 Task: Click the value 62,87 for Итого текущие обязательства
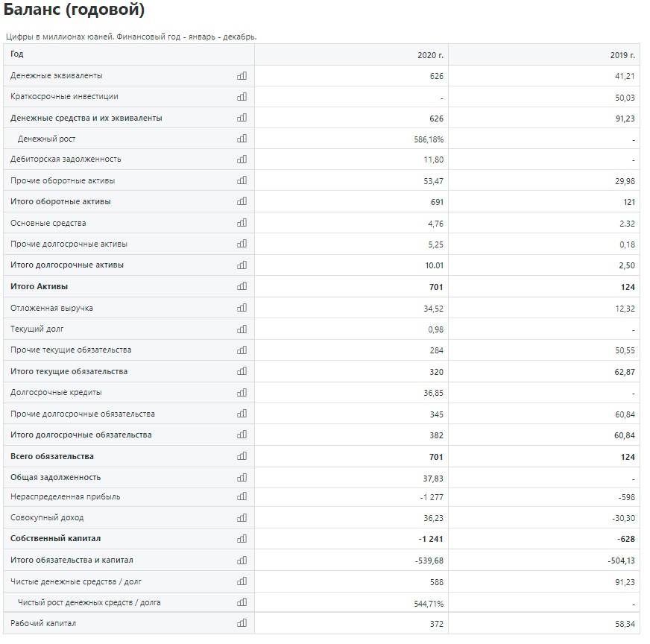pyautogui.click(x=625, y=372)
